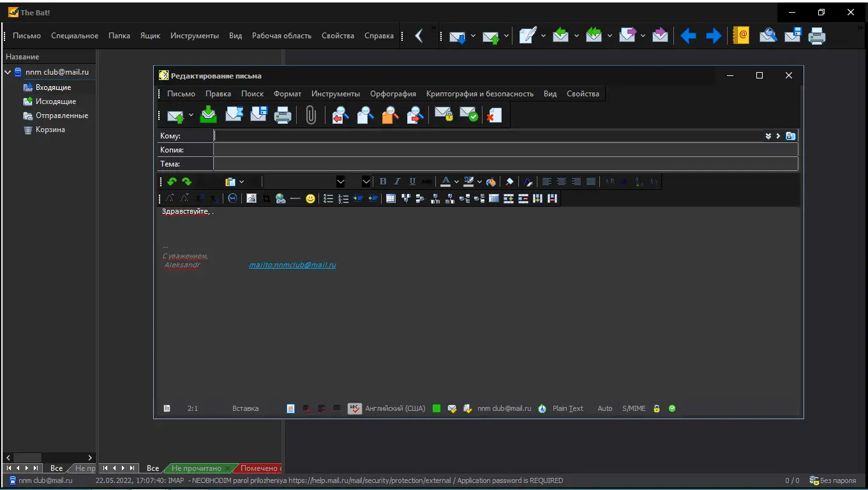This screenshot has width=868, height=490.
Task: Toggle the spell check ABC status icon
Action: [x=355, y=408]
